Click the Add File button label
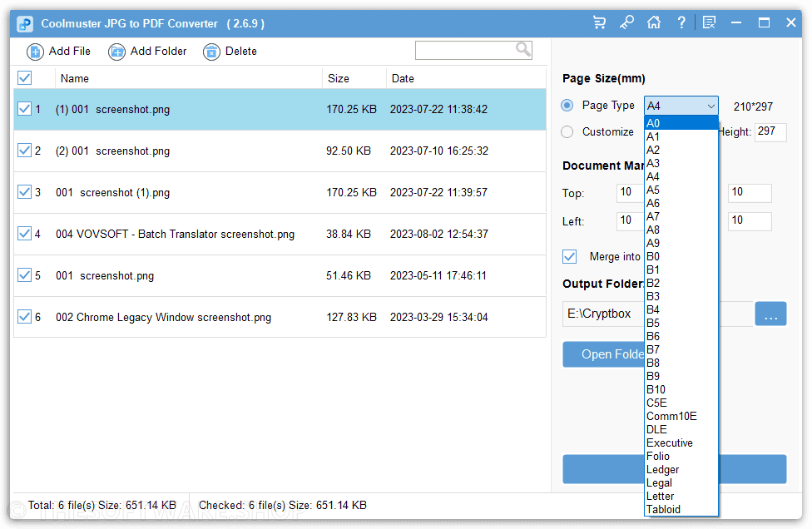 [69, 52]
